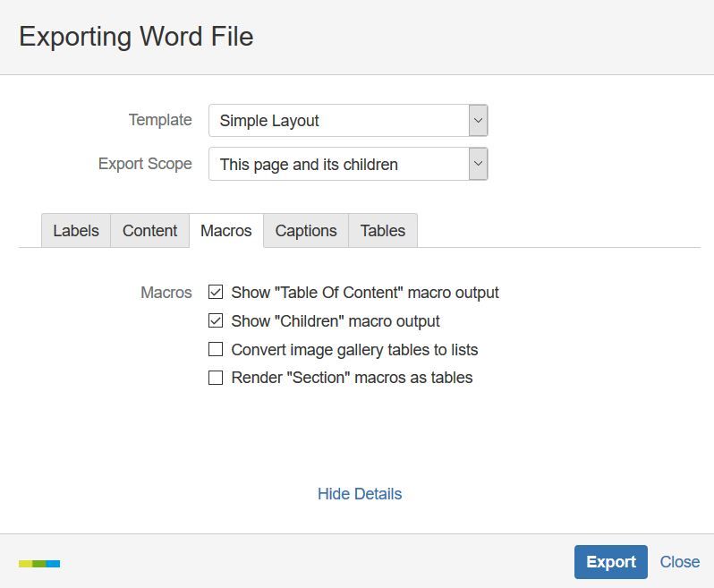Click the Template dropdown arrow icon
This screenshot has height=588, width=714.
click(x=478, y=121)
